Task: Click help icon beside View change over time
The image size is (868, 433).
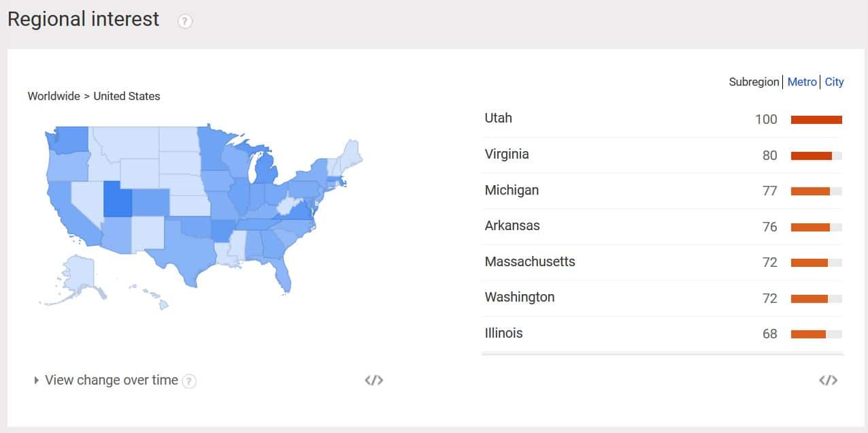Action: [189, 381]
